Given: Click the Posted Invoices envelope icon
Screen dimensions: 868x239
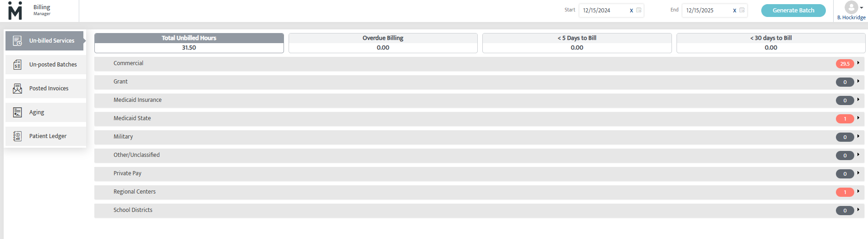Looking at the screenshot, I should tap(17, 89).
